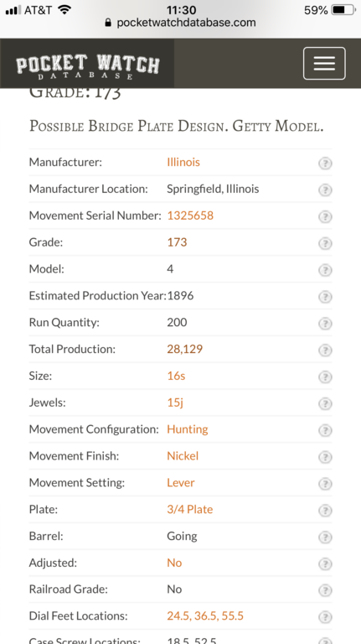The width and height of the screenshot is (361, 644).
Task: Tap help icon for Movement Setting
Action: click(325, 484)
